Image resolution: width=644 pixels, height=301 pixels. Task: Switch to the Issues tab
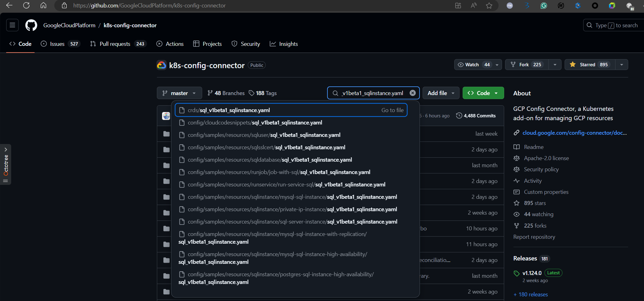coord(60,44)
